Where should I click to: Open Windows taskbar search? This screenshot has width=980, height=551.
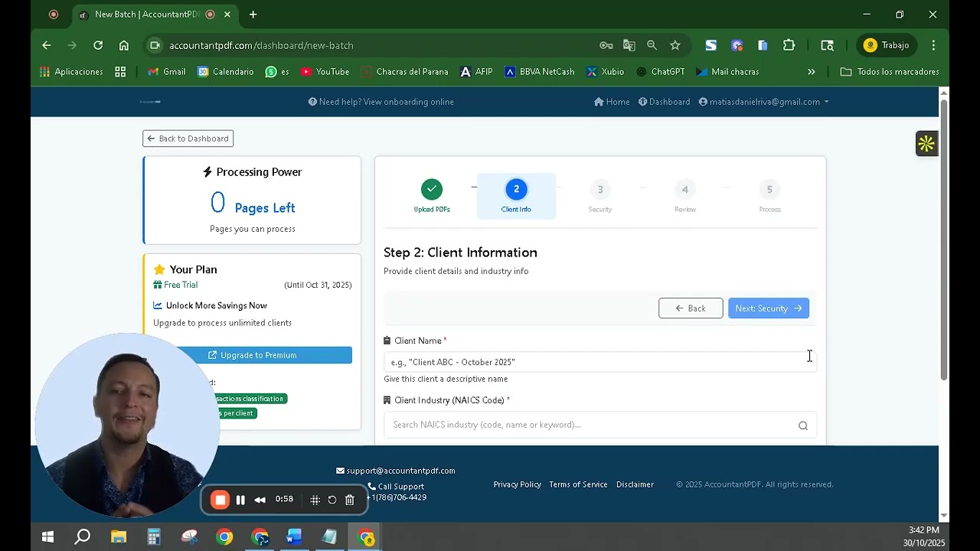(x=83, y=537)
